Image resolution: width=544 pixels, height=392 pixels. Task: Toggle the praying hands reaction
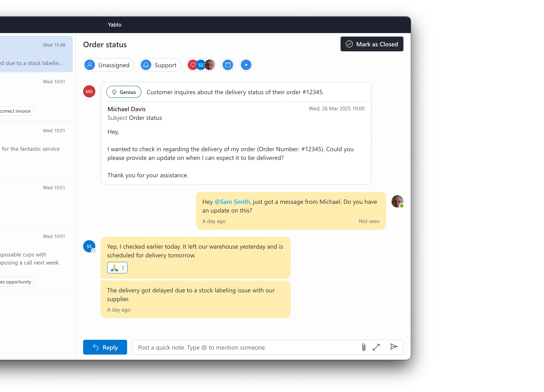pos(117,268)
